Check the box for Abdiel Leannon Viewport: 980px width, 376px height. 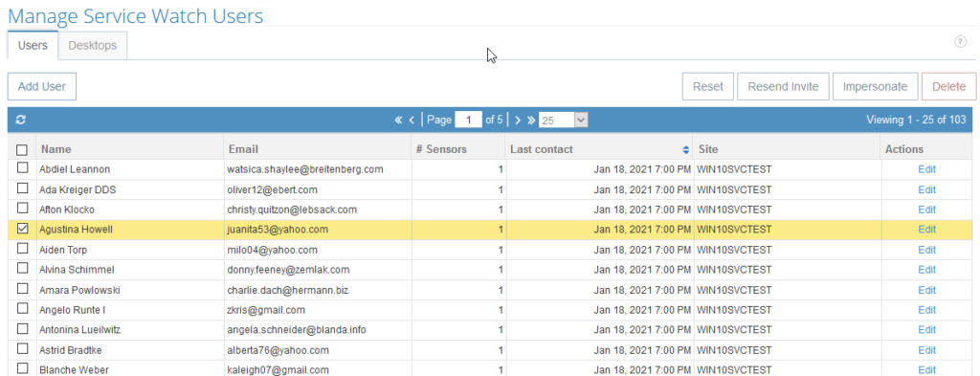22,168
